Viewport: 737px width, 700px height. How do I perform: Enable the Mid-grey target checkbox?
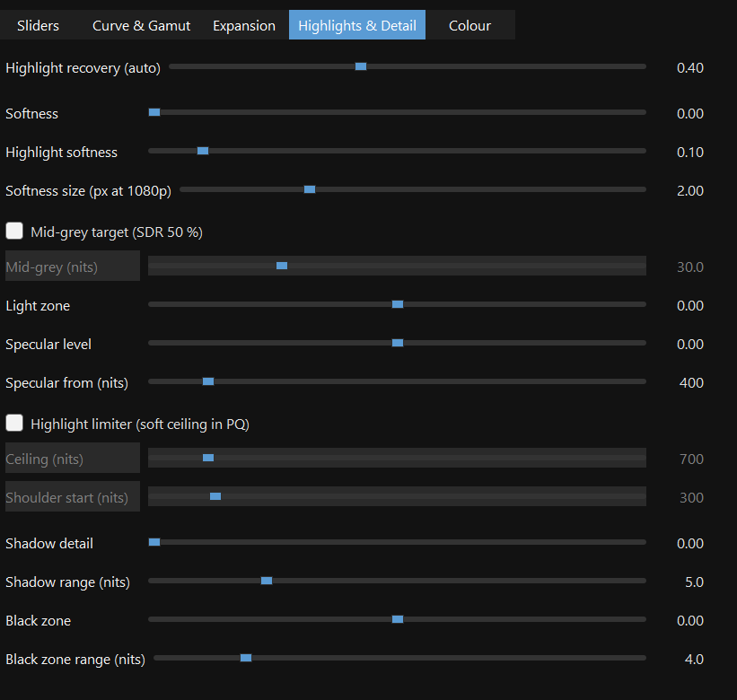(x=14, y=232)
